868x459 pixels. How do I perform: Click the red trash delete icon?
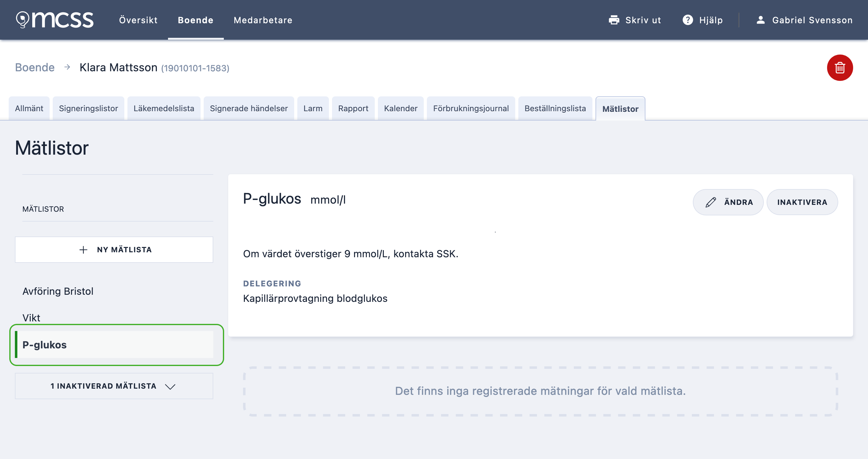point(839,68)
